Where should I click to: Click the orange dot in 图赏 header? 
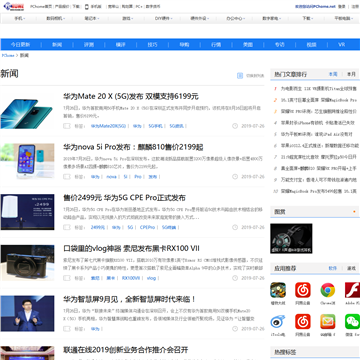(x=354, y=212)
